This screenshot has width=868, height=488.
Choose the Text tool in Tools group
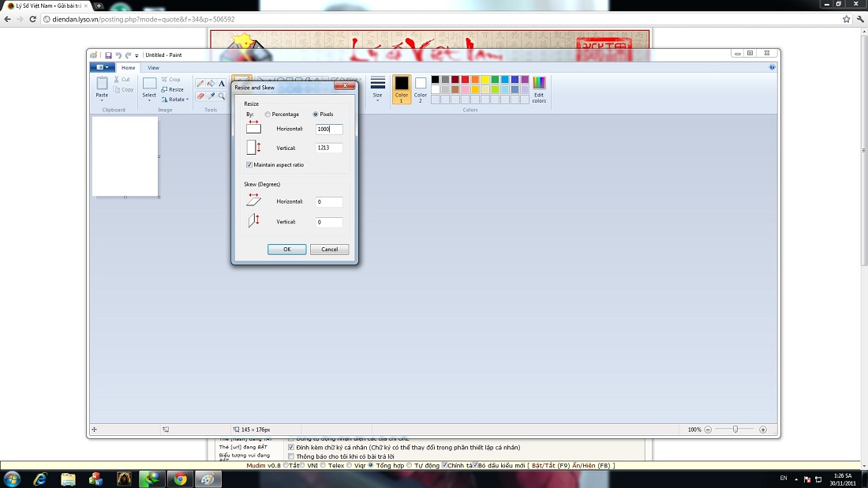pyautogui.click(x=222, y=84)
